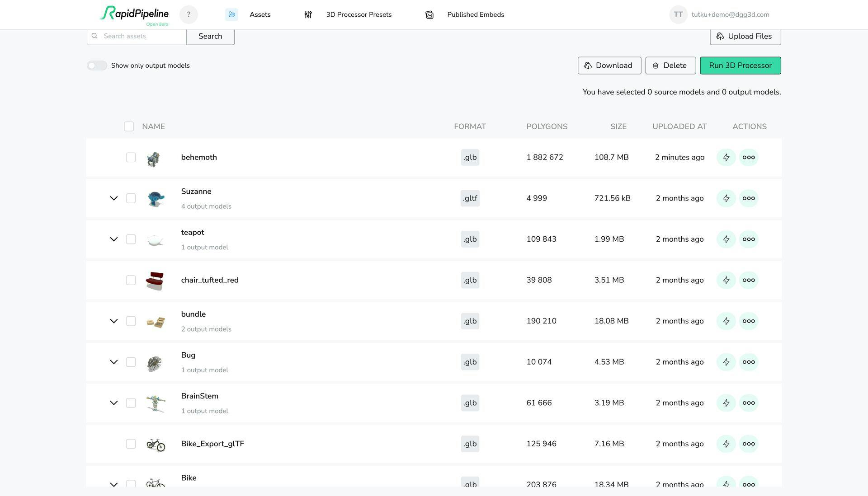This screenshot has width=868, height=496.
Task: Expand the Bug output model list
Action: [x=114, y=362]
